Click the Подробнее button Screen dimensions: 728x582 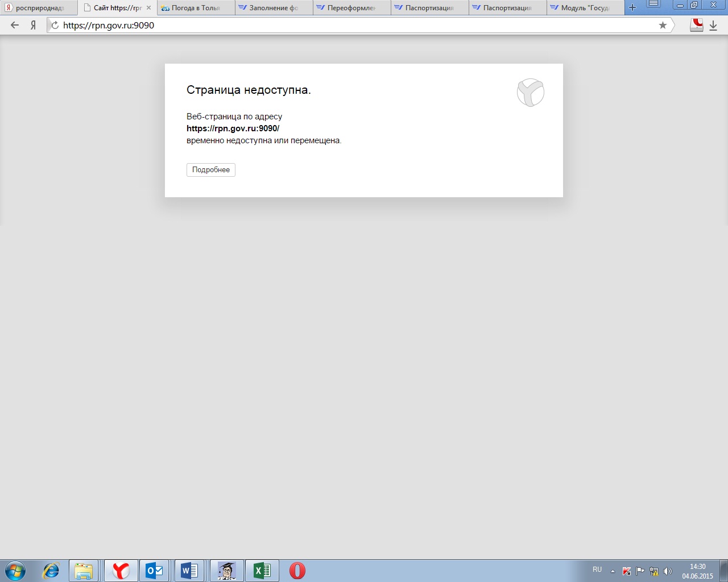(210, 170)
